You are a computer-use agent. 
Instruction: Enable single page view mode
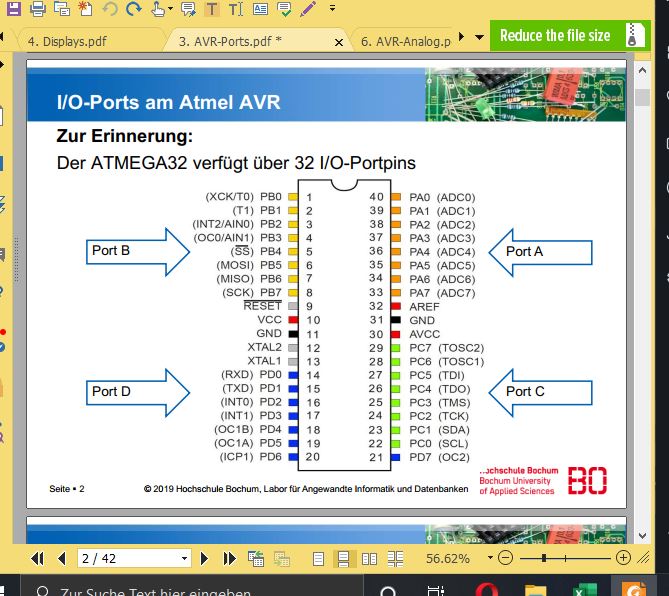click(x=318, y=558)
